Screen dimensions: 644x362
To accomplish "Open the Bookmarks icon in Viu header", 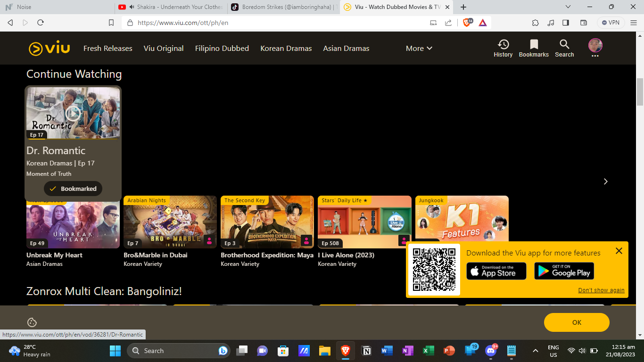I will [534, 48].
